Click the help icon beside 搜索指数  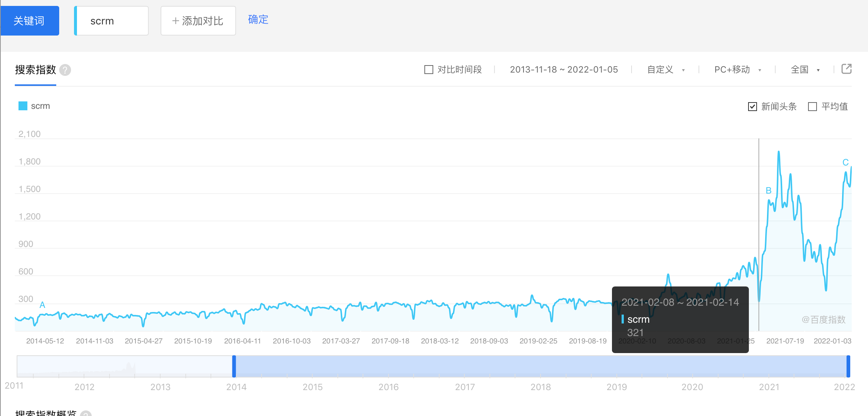tap(65, 70)
